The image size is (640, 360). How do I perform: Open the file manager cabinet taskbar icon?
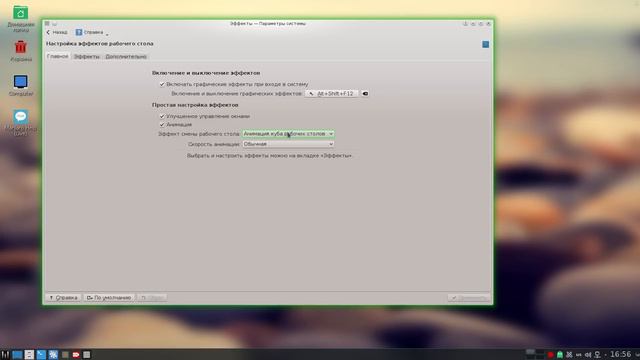[x=29, y=355]
